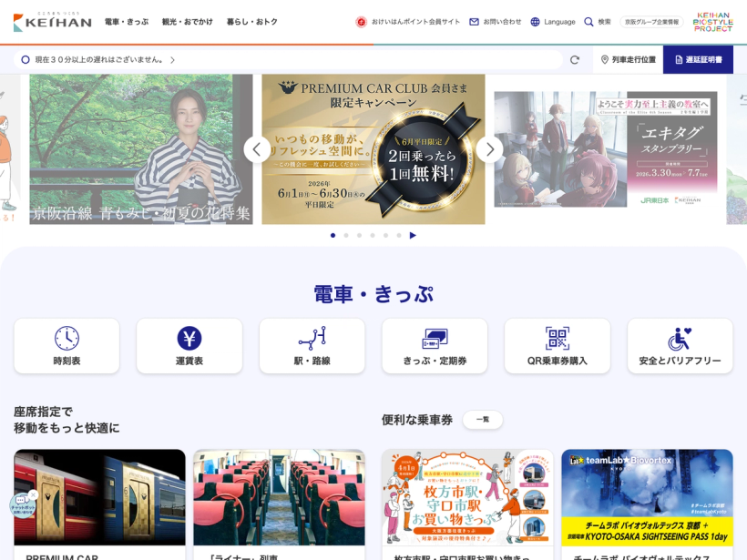Open 駅・路線 route map card

312,346
